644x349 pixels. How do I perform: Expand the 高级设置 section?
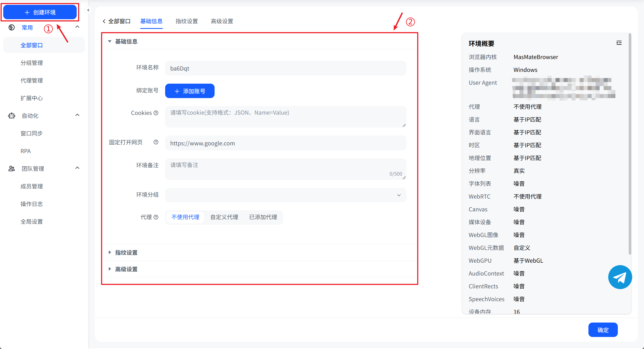click(x=126, y=269)
